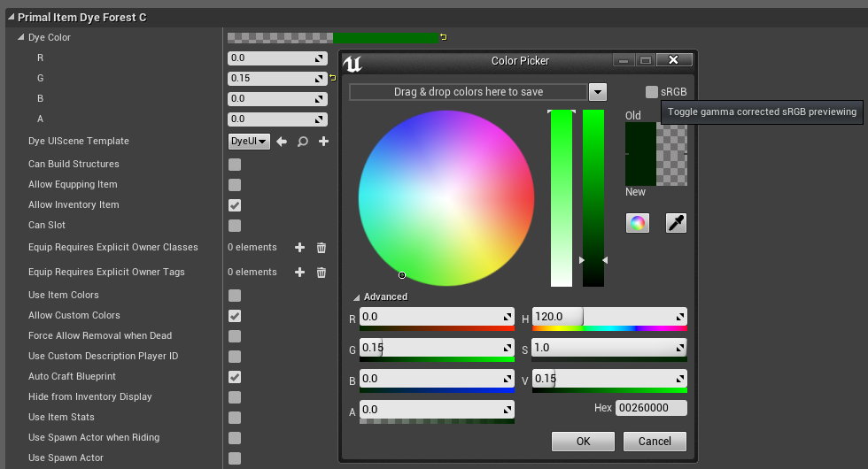This screenshot has width=868, height=469.
Task: Click the arrow to use selected DyeUI asset
Action: (x=282, y=142)
